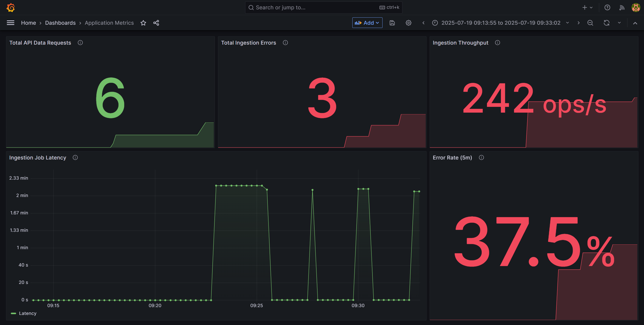Shift time range backward with left arrow
This screenshot has height=325, width=644.
424,23
